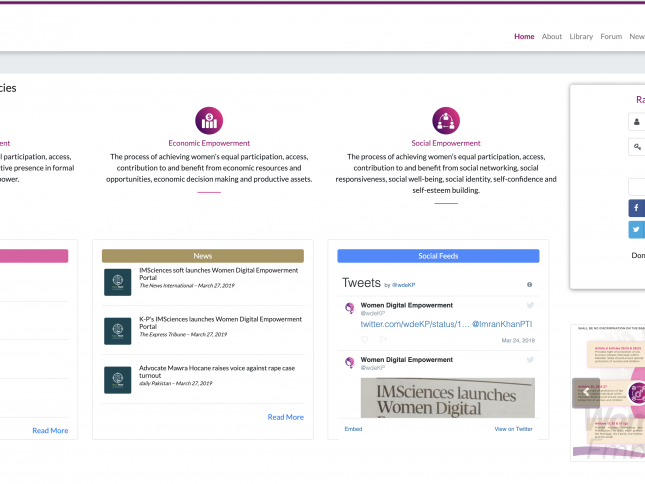Click Twitter bird icon on first tweet

tap(530, 305)
